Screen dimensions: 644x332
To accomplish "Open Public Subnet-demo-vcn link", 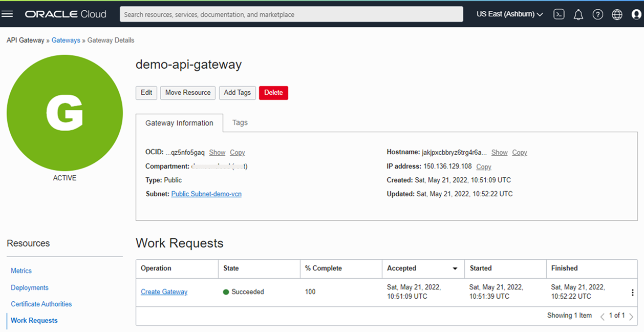I will coord(206,194).
